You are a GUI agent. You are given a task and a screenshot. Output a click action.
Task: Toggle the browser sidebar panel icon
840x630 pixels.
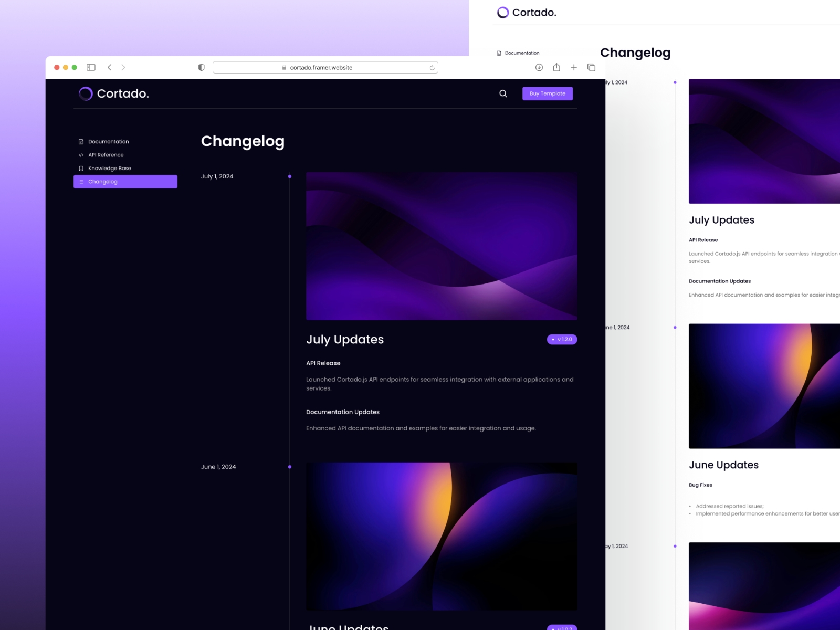coord(91,67)
